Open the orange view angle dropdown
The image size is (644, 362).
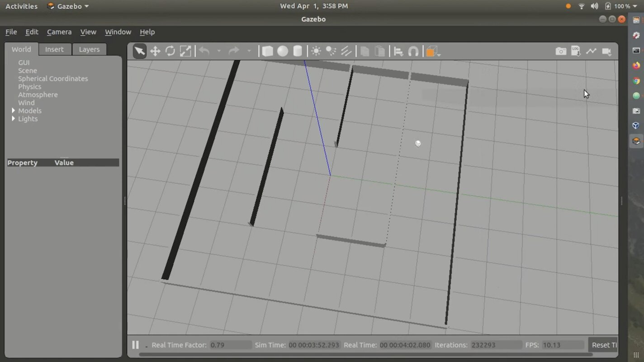click(x=433, y=52)
